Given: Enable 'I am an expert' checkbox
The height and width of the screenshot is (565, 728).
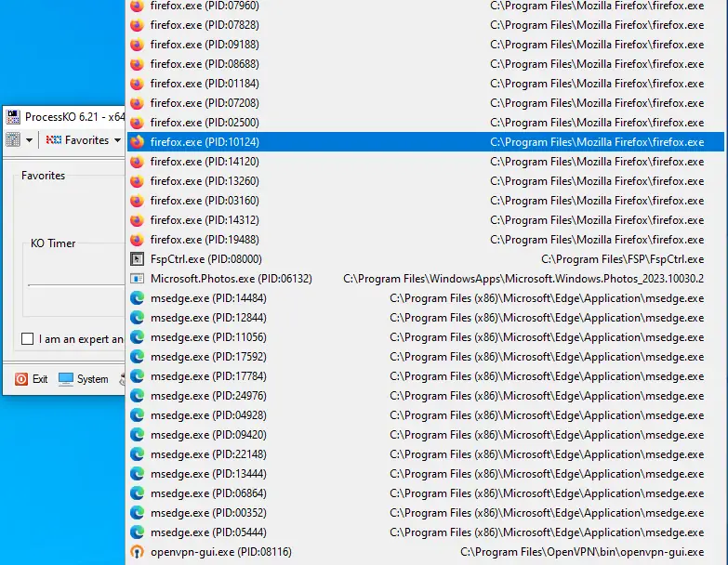Looking at the screenshot, I should pyautogui.click(x=27, y=338).
